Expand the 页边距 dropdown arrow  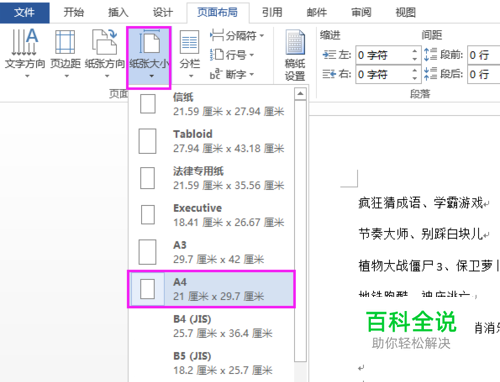pyautogui.click(x=67, y=76)
